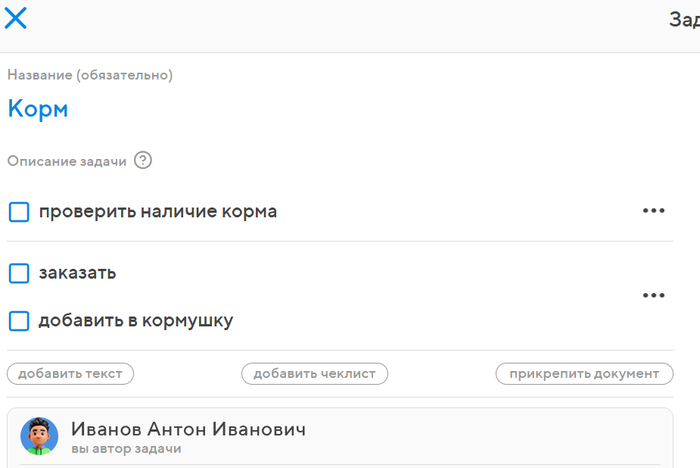Click the прикрепить документ button

584,373
